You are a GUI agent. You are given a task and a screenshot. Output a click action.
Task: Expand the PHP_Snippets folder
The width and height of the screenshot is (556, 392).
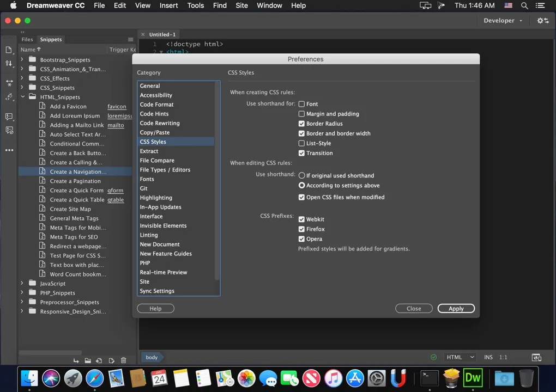pyautogui.click(x=22, y=292)
